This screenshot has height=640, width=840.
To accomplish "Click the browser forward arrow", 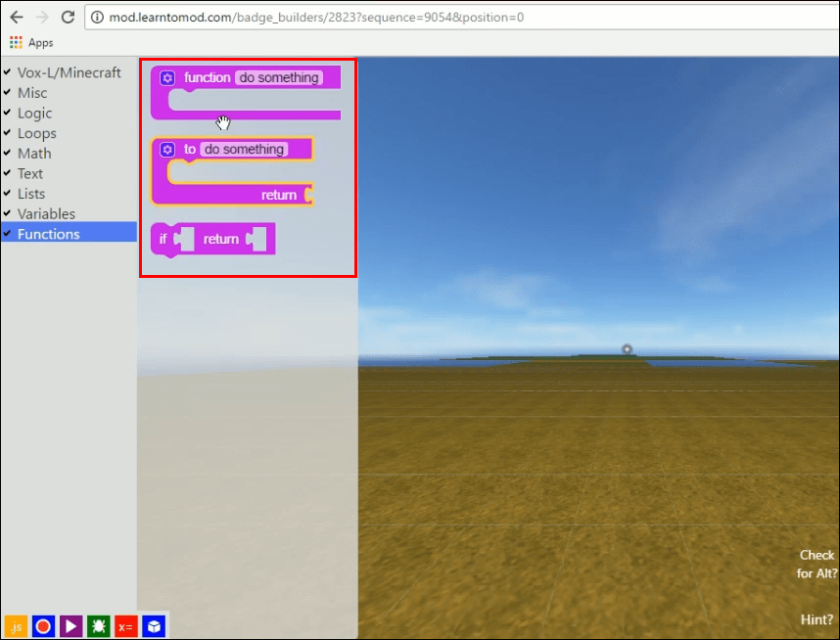I will pos(42,18).
